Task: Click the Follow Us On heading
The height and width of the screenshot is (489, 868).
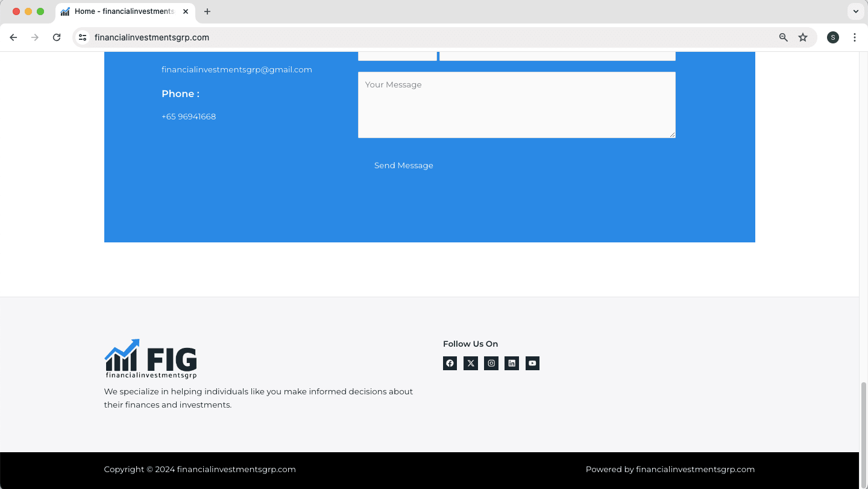Action: (x=470, y=344)
